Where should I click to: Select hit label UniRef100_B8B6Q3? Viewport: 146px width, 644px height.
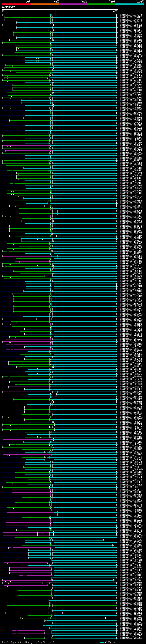[x=131, y=249]
